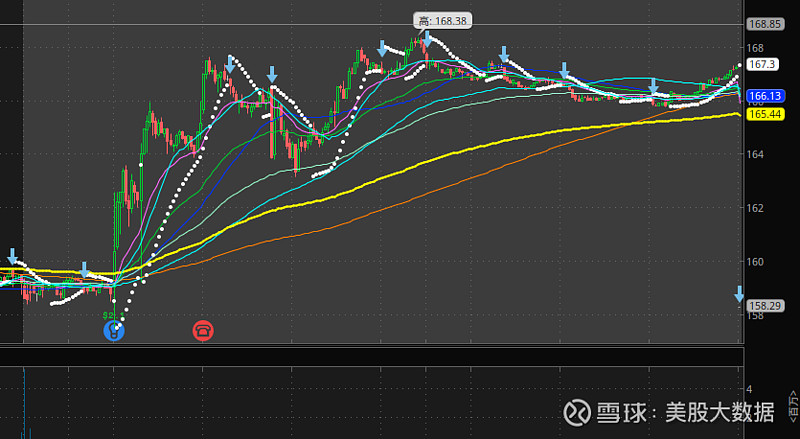Select the 高: 168.38 high price bubble
Image resolution: width=800 pixels, height=439 pixels.
[x=440, y=19]
